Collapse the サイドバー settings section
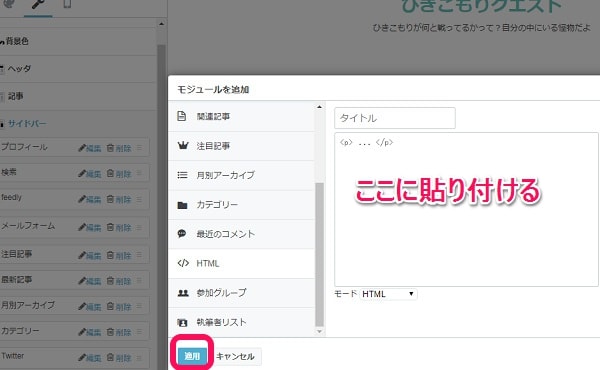The width and height of the screenshot is (600, 370). 78,124
